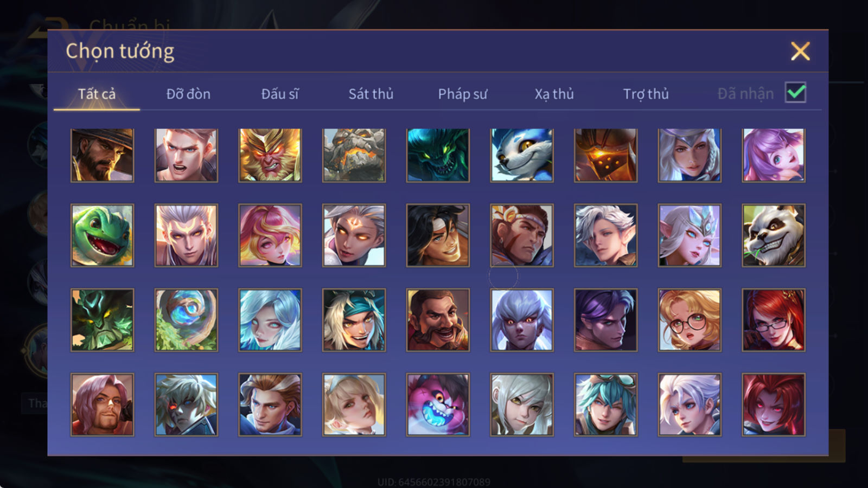Pick the panda hero chewing bamboo
This screenshot has width=868, height=488.
(x=774, y=235)
